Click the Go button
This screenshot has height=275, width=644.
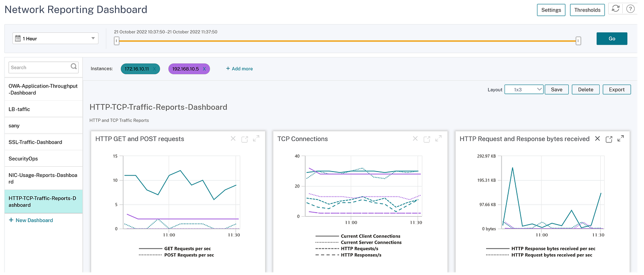click(x=612, y=38)
